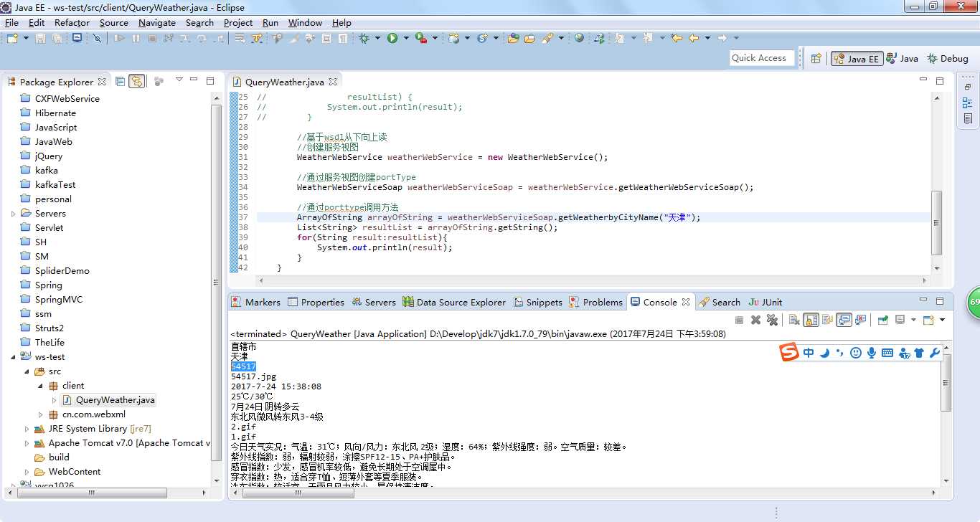Toggle Mark Occurrences in the toolbar
Image resolution: width=980 pixels, height=522 pixels.
point(293,38)
